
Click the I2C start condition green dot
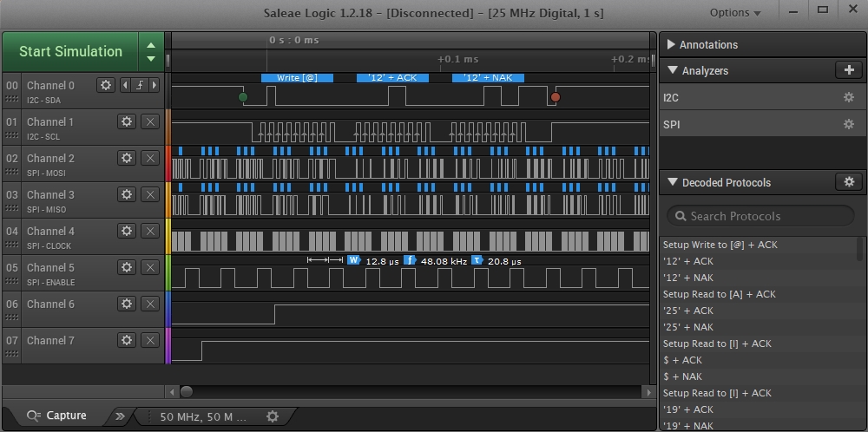[242, 97]
